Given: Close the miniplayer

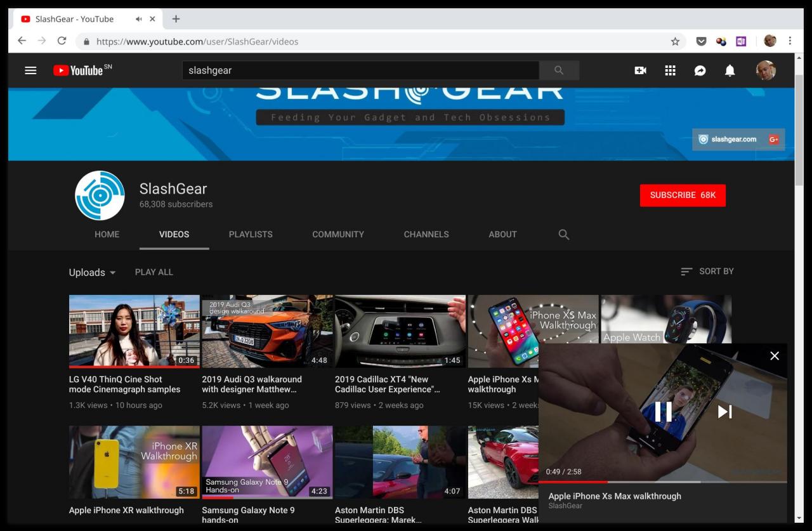Looking at the screenshot, I should point(774,356).
